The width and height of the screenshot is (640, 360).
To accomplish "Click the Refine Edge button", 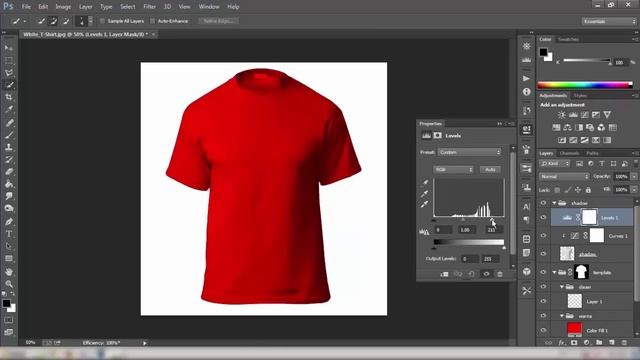I will (x=218, y=21).
